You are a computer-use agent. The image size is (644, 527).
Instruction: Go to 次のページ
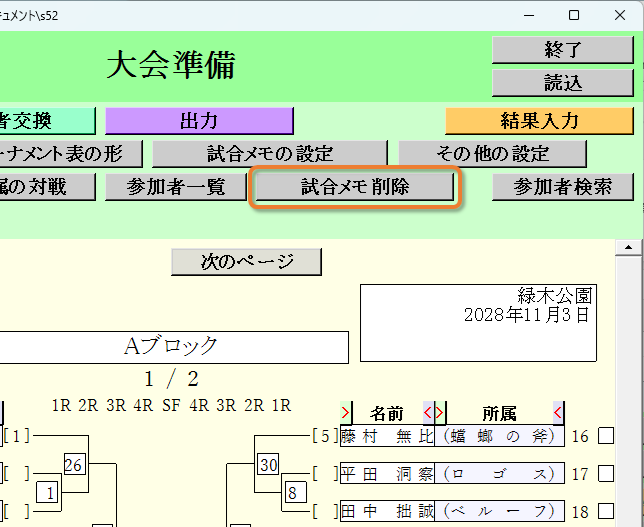(246, 262)
